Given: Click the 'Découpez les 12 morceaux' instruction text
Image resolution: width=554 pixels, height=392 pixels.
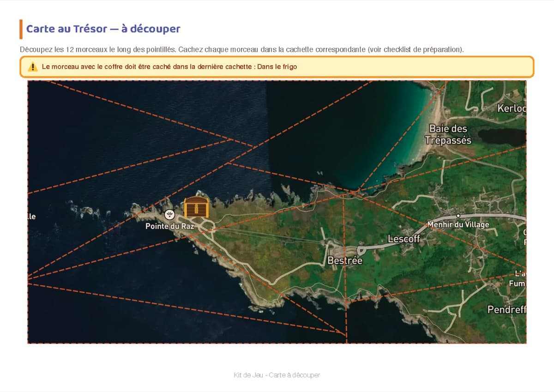Looking at the screenshot, I should point(242,49).
